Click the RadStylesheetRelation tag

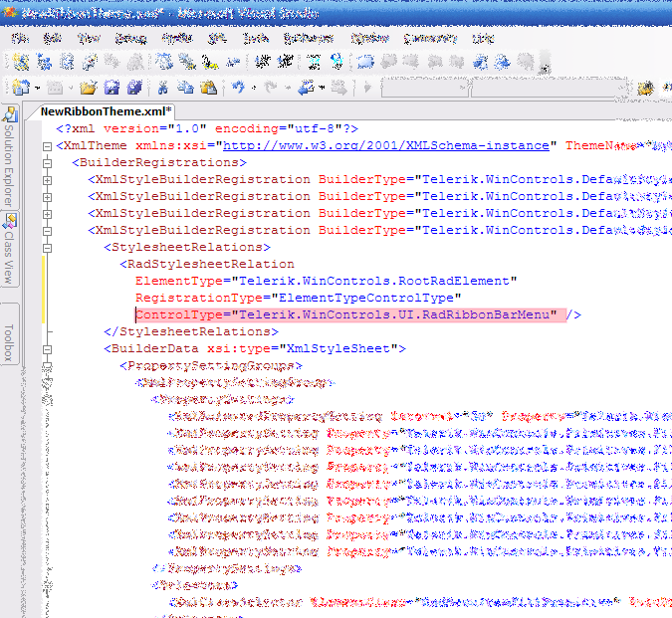pos(207,264)
